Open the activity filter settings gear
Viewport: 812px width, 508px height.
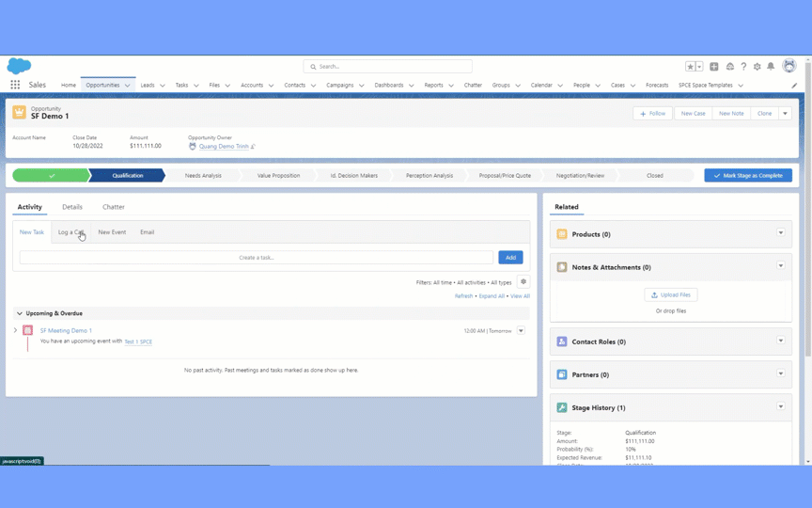tap(523, 281)
